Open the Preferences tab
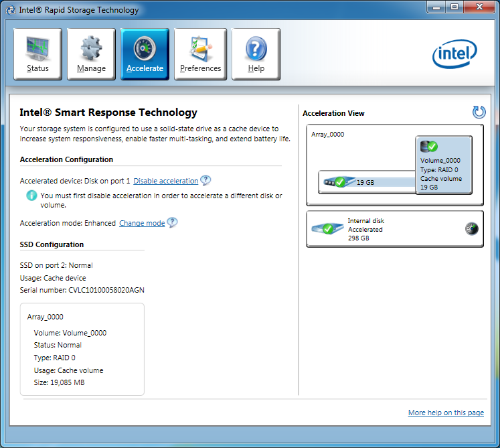 [200, 54]
